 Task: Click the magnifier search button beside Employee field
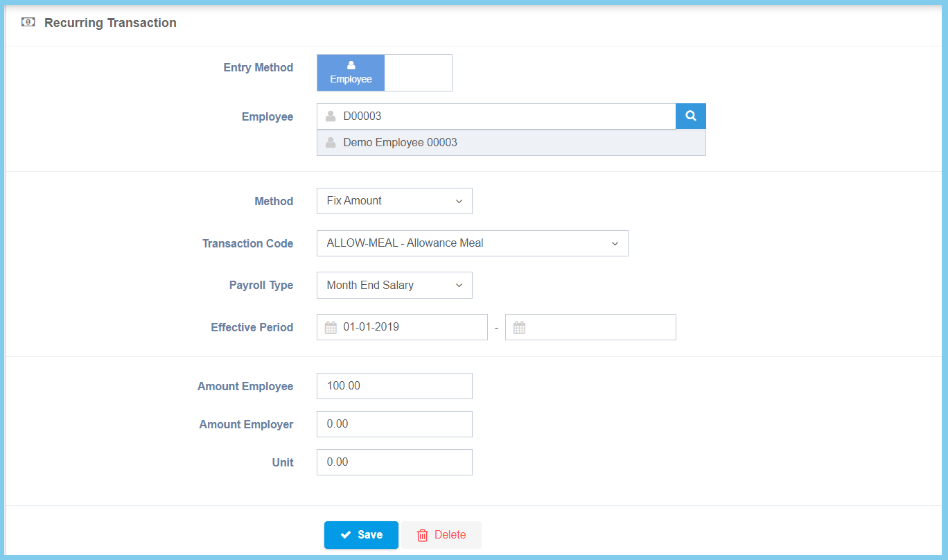[x=690, y=116]
